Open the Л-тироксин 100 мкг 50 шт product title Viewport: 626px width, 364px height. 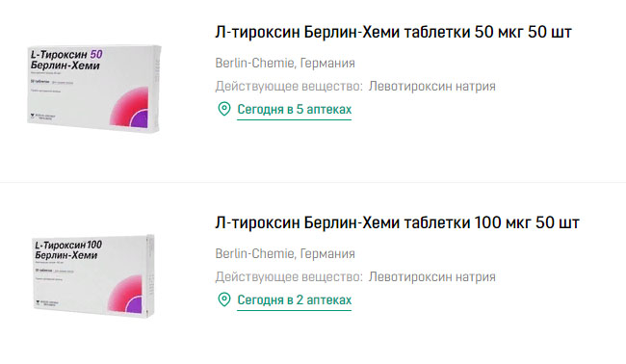397,222
